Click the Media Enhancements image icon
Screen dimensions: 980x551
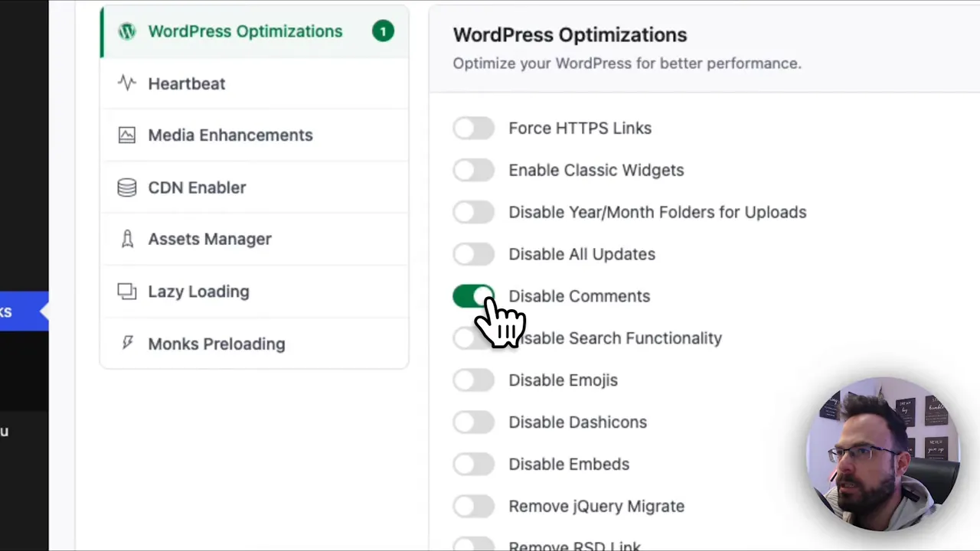127,135
